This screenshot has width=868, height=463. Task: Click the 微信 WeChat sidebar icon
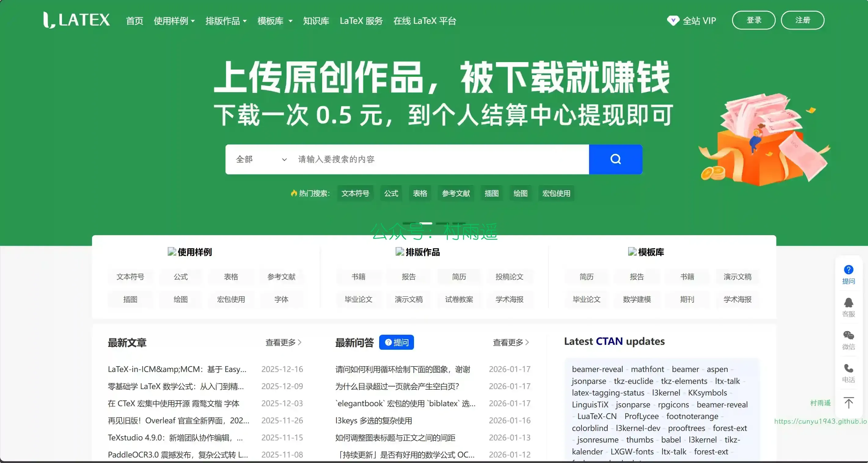[x=848, y=336]
